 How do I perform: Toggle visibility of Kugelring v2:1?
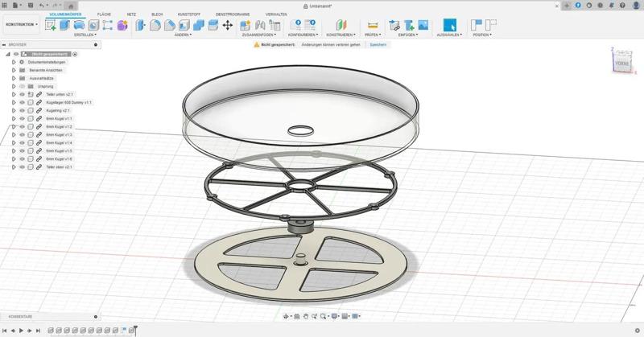[23, 110]
